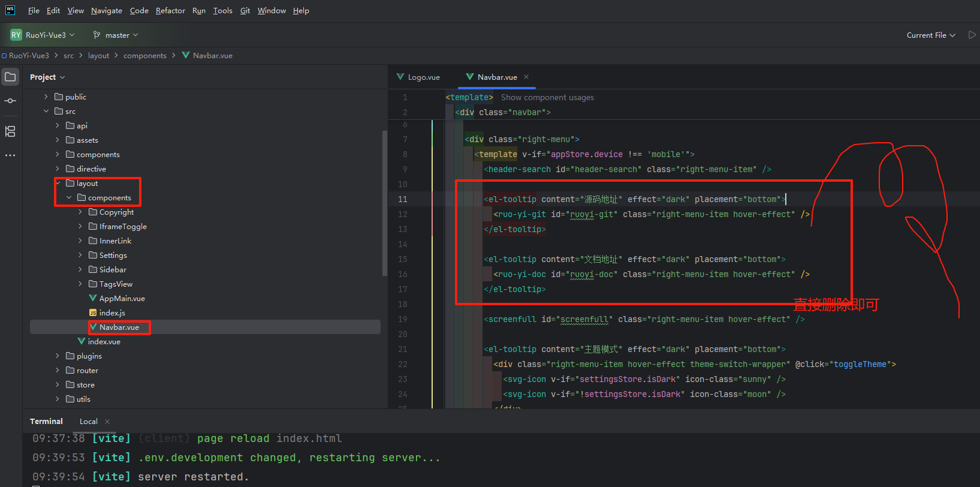Click RuoYi-Vue3 in the breadcrumb path
Image resolution: width=980 pixels, height=487 pixels.
[29, 55]
